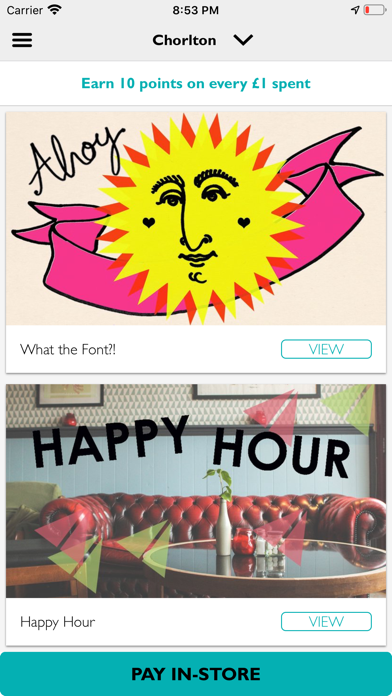Tap the Chorlton location title
The image size is (392, 696).
click(x=184, y=40)
